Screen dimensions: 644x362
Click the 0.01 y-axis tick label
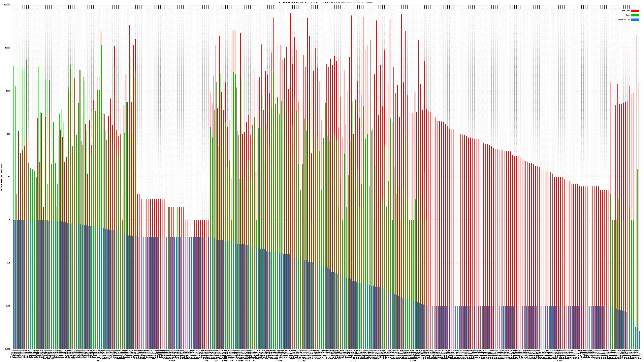pyautogui.click(x=8, y=306)
